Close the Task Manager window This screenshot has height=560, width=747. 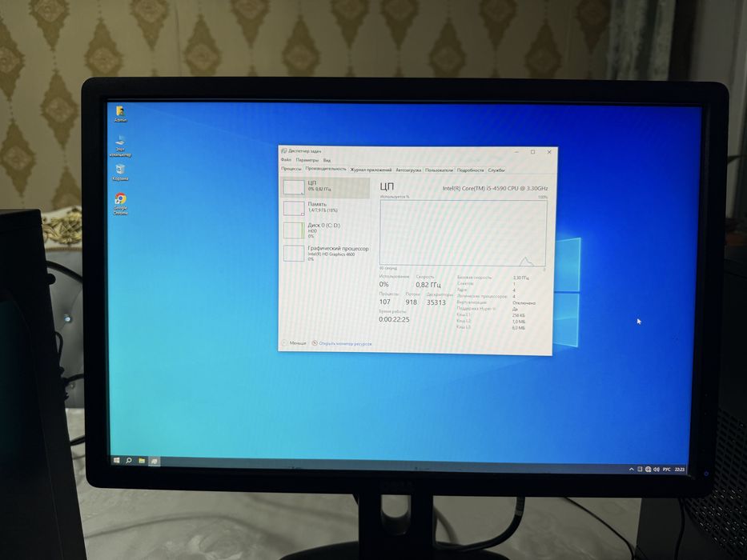click(548, 152)
